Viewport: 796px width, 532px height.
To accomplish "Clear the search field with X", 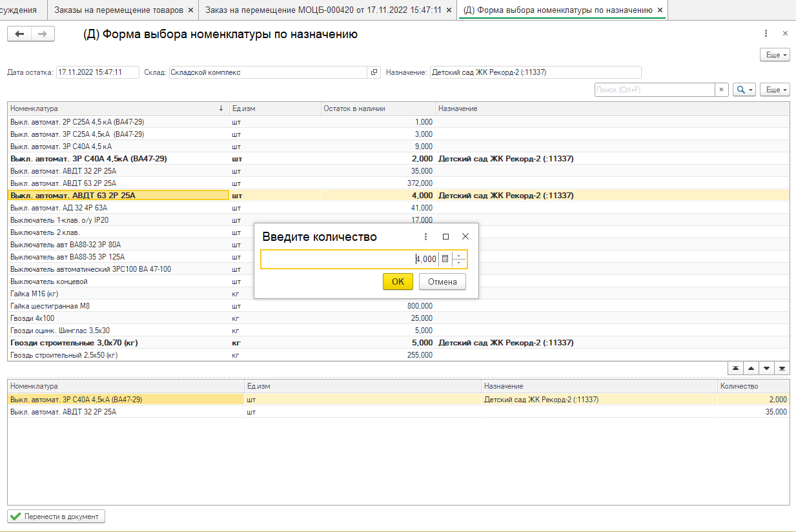I will pos(721,90).
